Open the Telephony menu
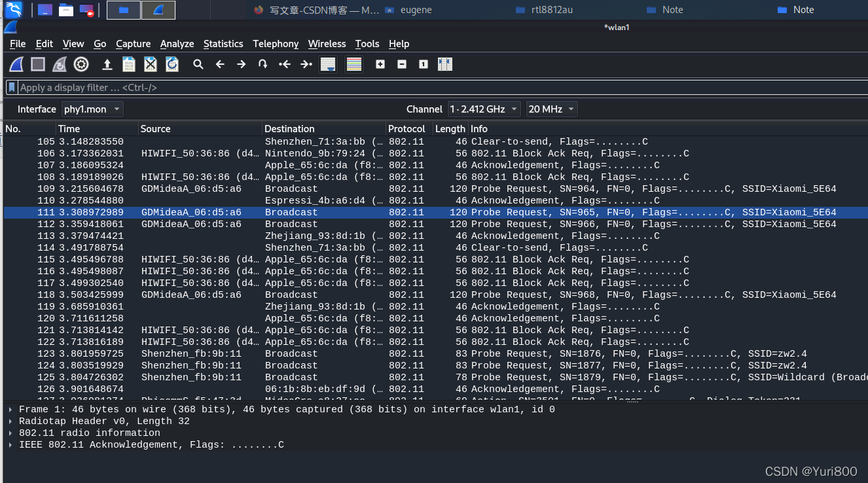Screen dimensions: 868x483 (x=276, y=43)
